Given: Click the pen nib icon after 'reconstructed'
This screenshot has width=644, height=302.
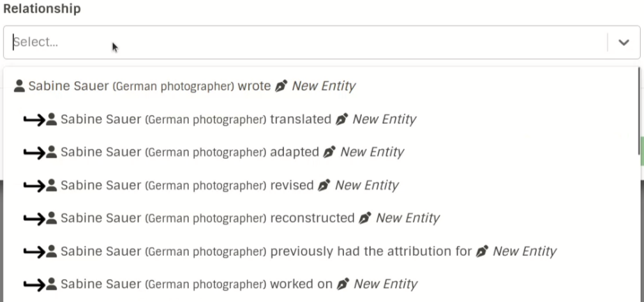Looking at the screenshot, I should click(x=365, y=218).
